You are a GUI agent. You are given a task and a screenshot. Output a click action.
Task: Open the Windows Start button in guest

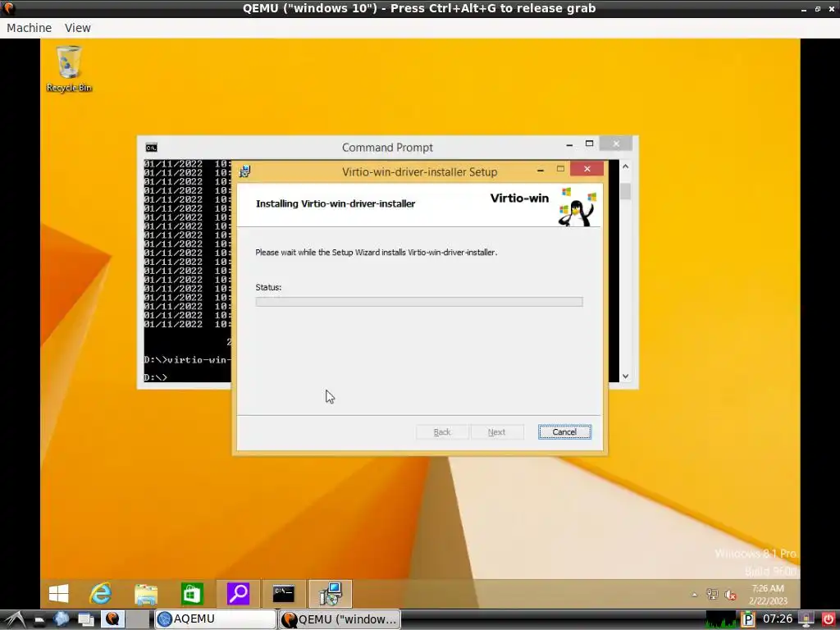[x=58, y=594]
